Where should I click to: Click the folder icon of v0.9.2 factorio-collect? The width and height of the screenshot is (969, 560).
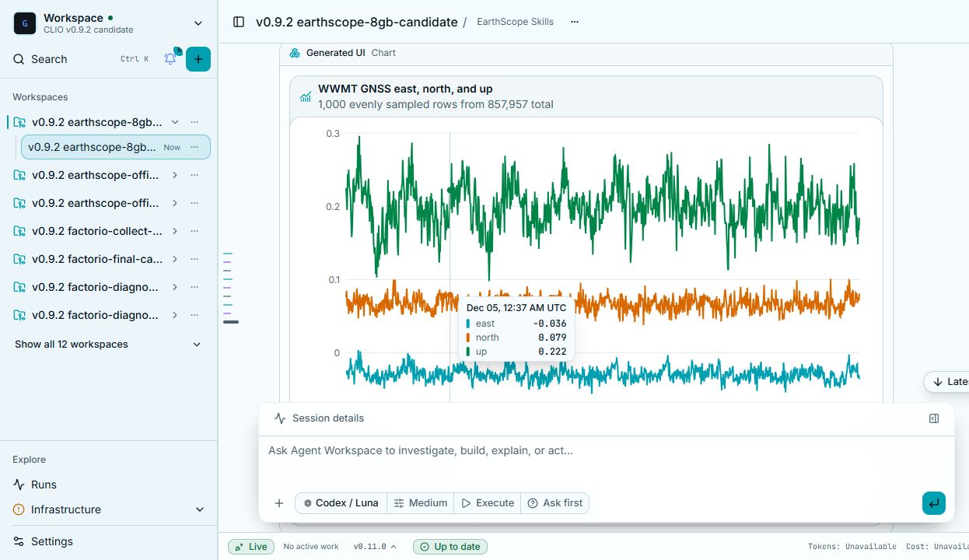click(19, 231)
